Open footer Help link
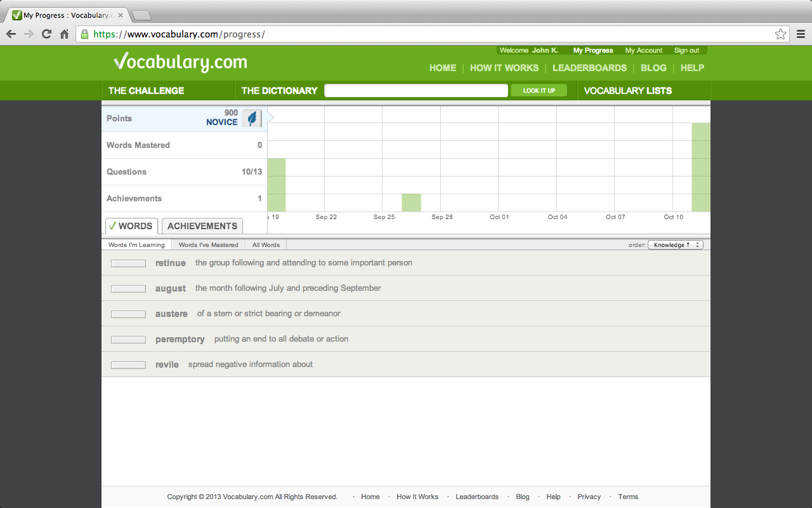 [553, 497]
